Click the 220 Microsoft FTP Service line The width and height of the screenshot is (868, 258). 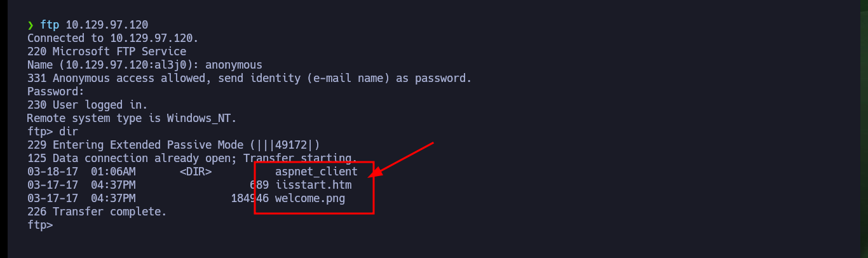107,51
